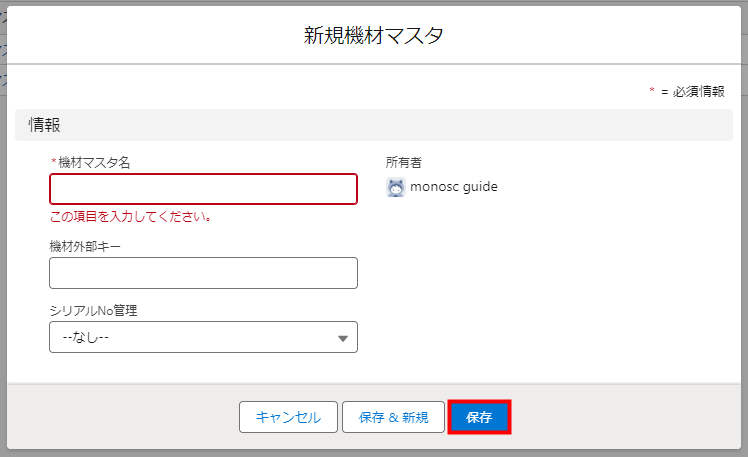Click the dropdown arrow for シリアルNo管理
The width and height of the screenshot is (748, 457).
point(342,338)
